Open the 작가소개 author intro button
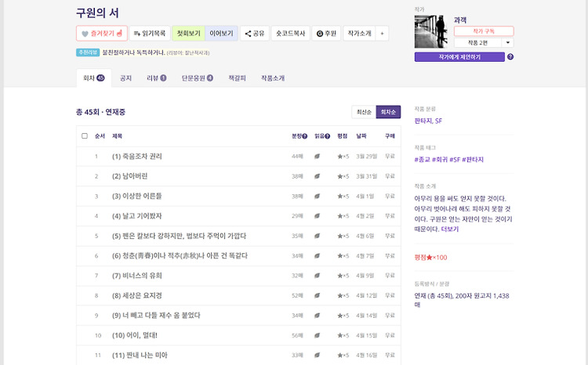The image size is (588, 365). (x=359, y=34)
